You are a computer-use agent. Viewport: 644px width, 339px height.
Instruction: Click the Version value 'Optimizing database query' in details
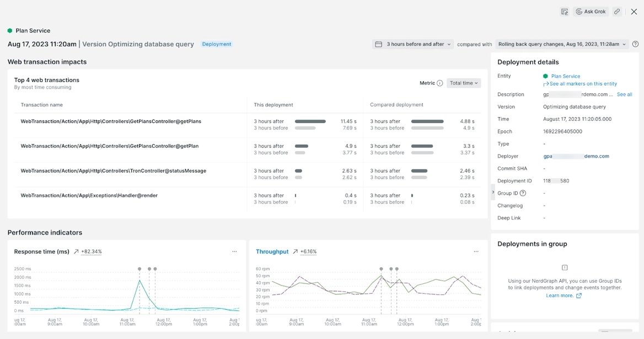pyautogui.click(x=574, y=107)
